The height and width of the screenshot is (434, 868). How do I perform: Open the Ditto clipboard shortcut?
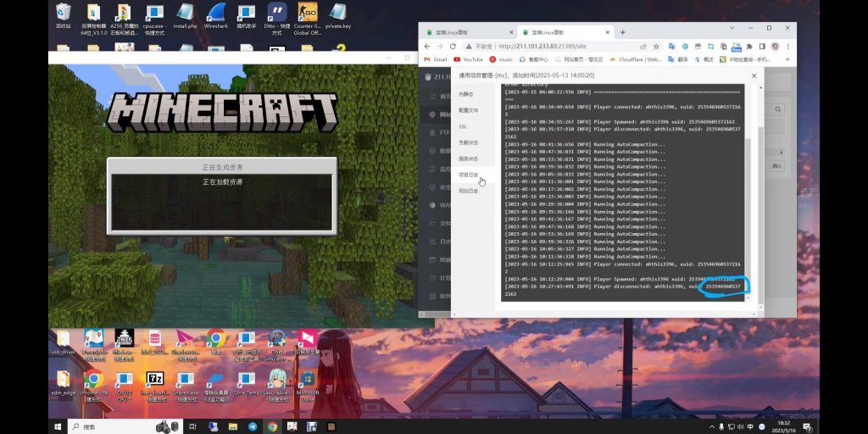[276, 14]
